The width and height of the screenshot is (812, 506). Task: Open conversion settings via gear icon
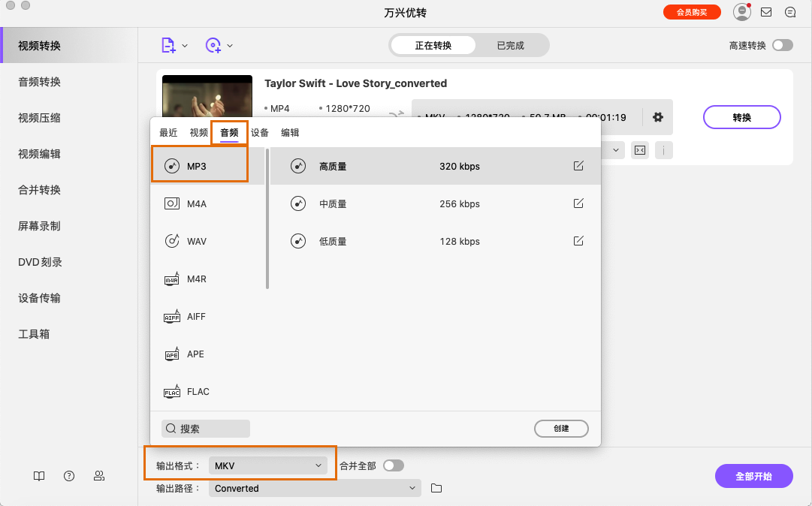658,117
